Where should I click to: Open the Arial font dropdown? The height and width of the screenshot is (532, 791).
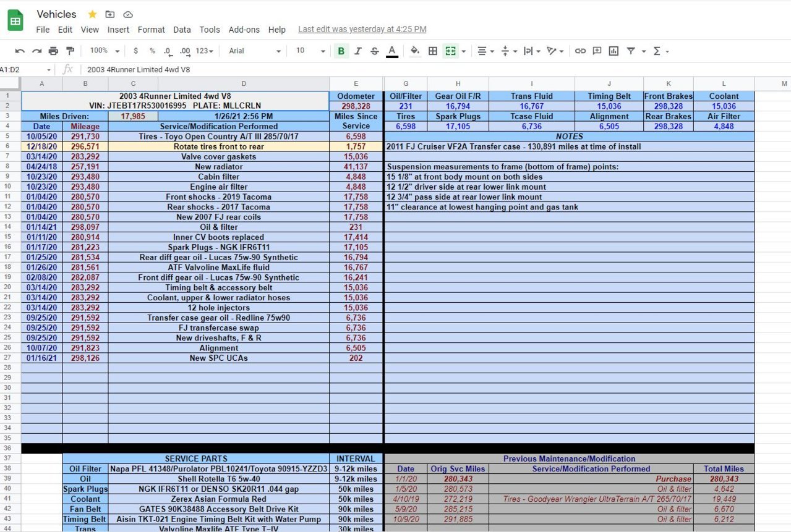pyautogui.click(x=255, y=51)
